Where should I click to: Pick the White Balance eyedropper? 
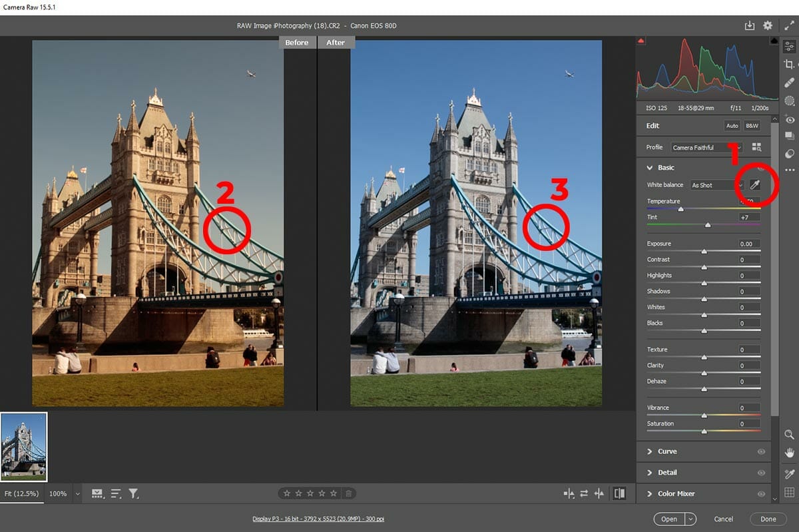pyautogui.click(x=754, y=185)
